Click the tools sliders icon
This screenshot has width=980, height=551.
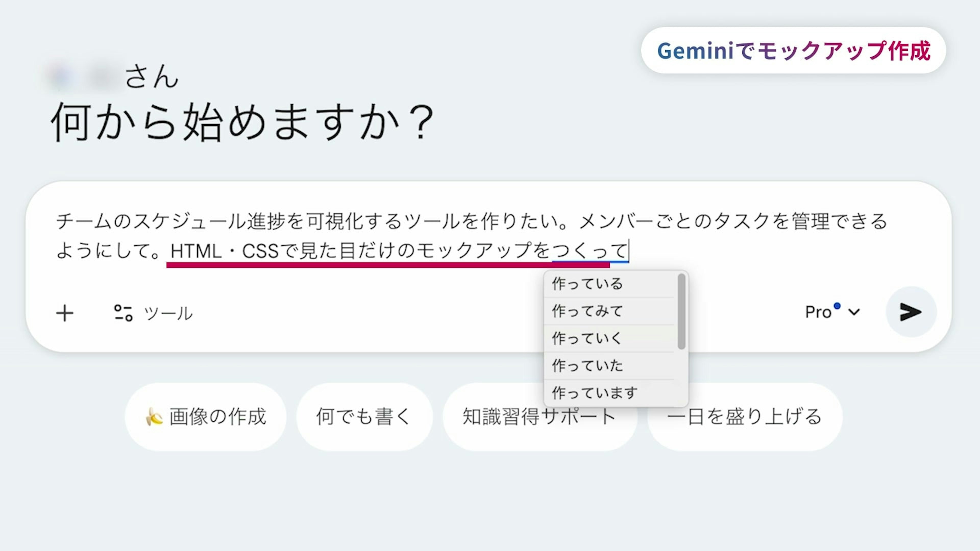tap(123, 313)
